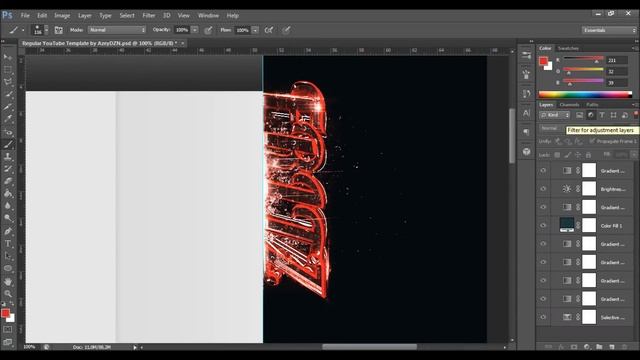Select the Ellipse shape tool

pos(8,269)
